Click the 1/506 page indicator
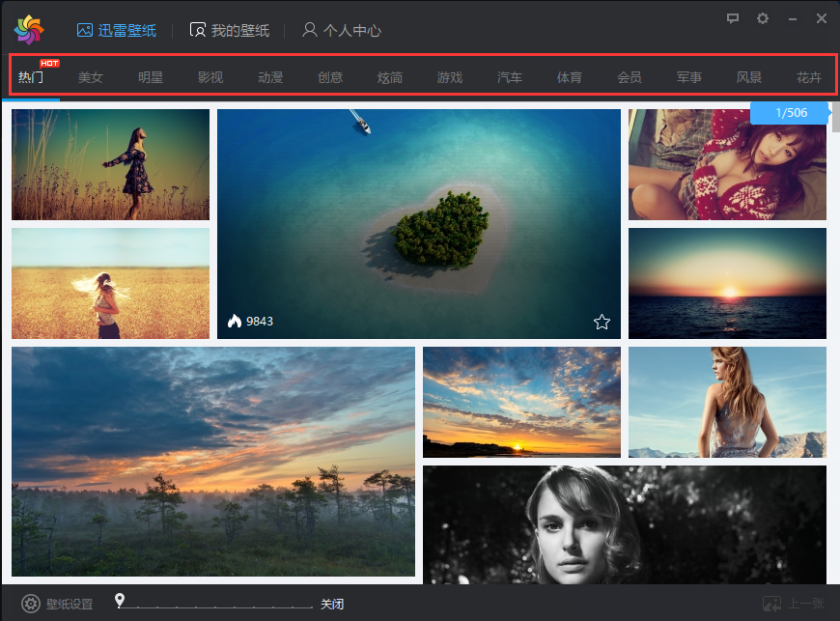This screenshot has width=840, height=621. [791, 113]
